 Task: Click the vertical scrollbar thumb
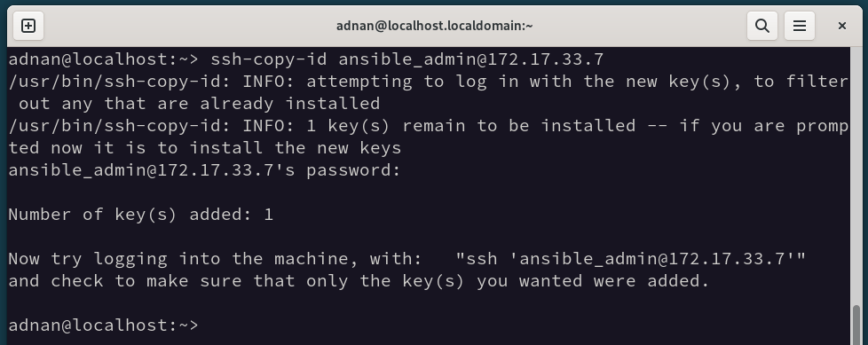click(x=856, y=325)
